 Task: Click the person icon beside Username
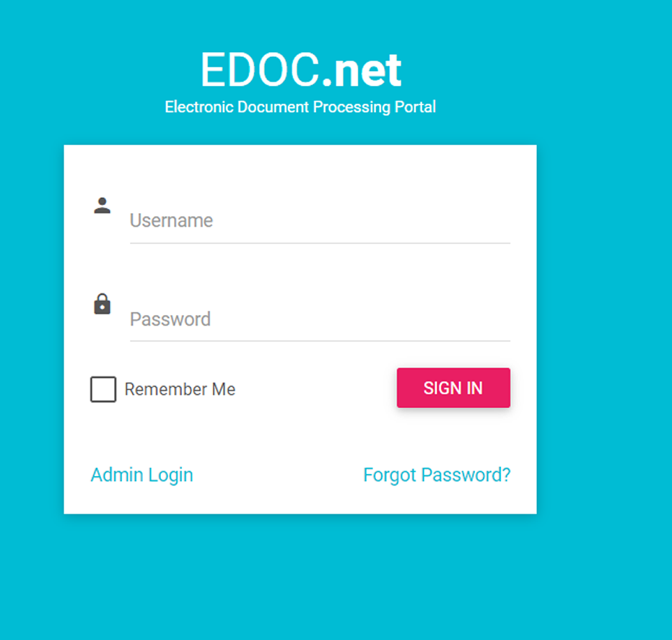pos(102,206)
